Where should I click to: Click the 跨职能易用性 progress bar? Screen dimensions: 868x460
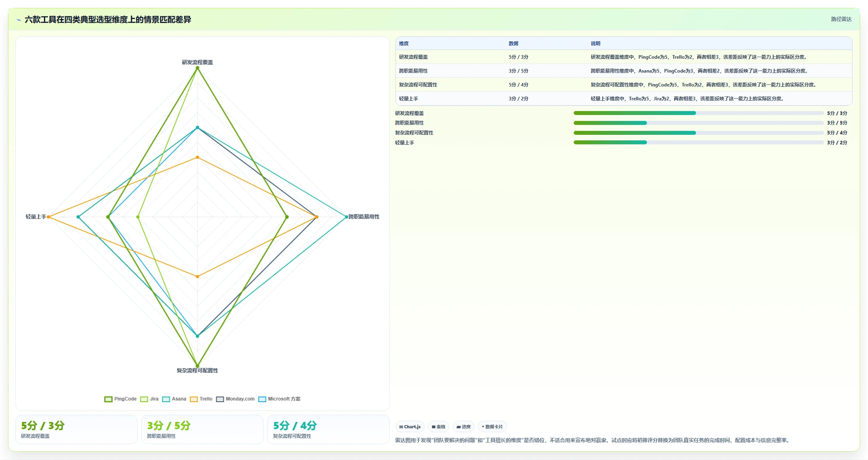pos(698,123)
